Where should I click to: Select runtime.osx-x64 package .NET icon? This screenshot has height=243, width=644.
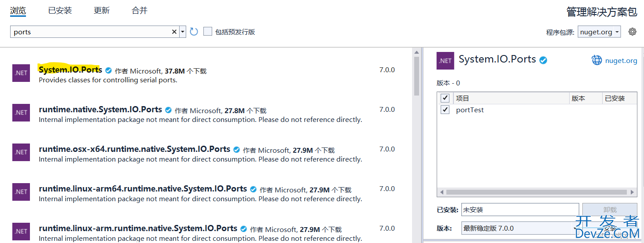click(21, 152)
